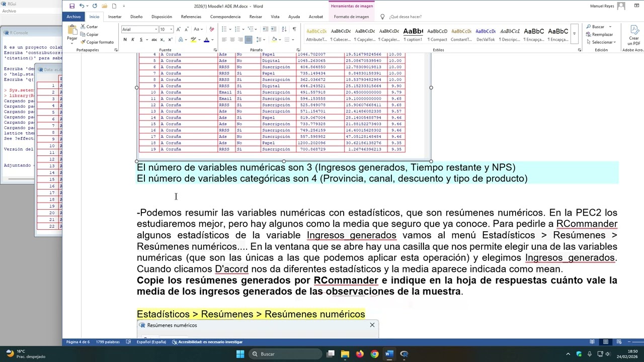
Task: Increase paragraph indent
Action: 273,29
